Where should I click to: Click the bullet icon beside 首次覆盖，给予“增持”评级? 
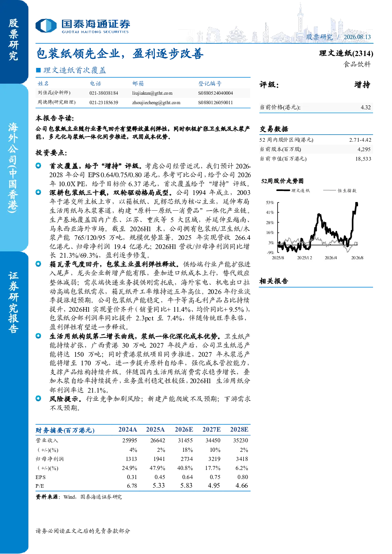pyautogui.click(x=38, y=166)
